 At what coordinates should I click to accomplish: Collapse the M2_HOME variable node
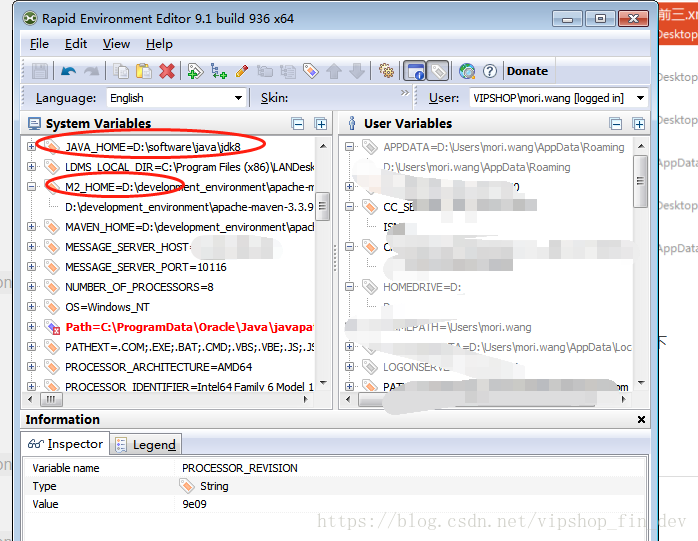(x=31, y=187)
